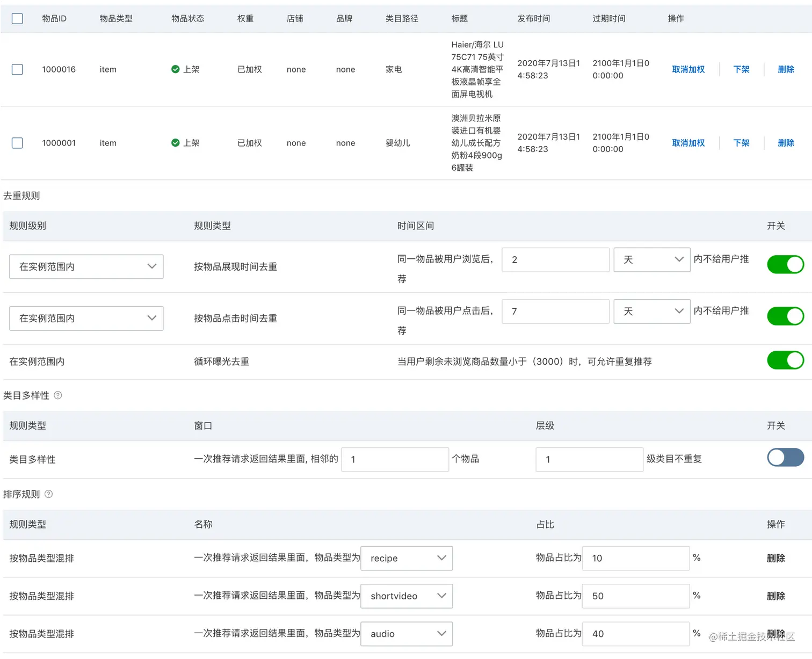Viewport: 812px width, 659px height.
Task: Open 天 unit dropdown in browse dedup row
Action: pos(652,259)
